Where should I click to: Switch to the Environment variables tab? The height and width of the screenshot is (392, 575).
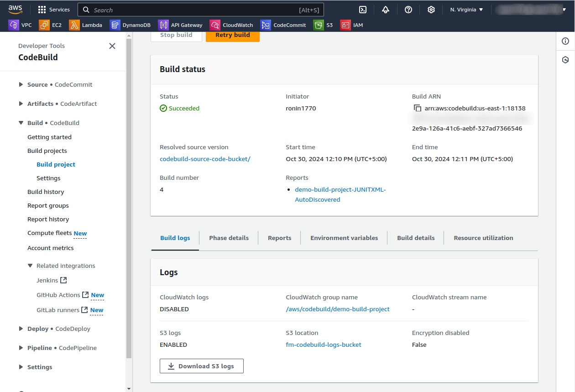(x=344, y=238)
